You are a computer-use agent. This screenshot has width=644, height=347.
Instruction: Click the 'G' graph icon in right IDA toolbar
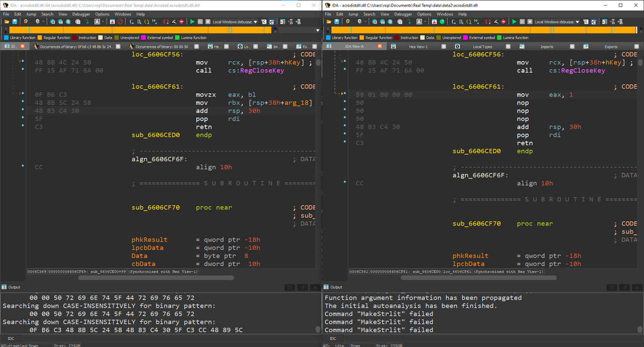(x=594, y=22)
